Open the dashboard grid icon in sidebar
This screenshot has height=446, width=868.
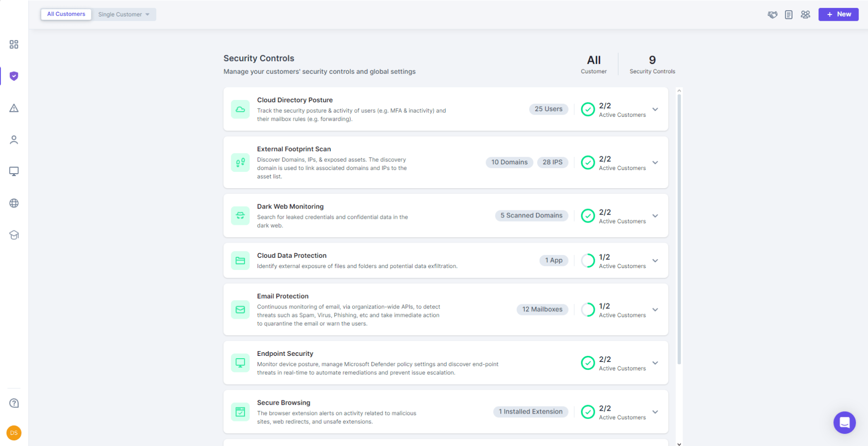tap(14, 45)
